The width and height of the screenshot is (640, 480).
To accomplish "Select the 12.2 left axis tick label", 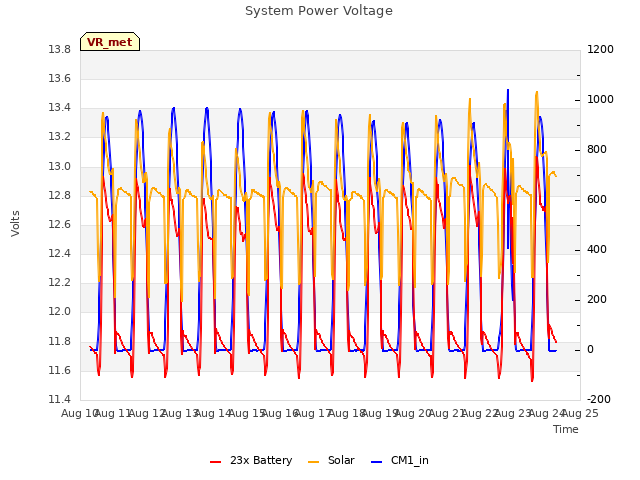I will (x=60, y=282).
